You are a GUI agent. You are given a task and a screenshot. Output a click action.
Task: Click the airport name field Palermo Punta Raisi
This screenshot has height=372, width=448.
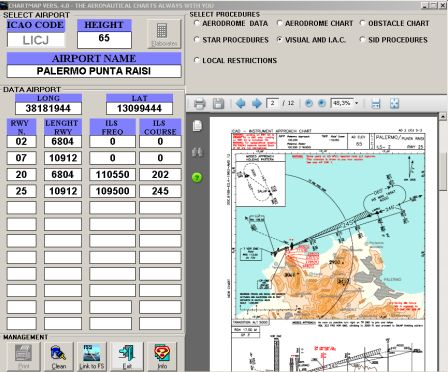tap(94, 71)
